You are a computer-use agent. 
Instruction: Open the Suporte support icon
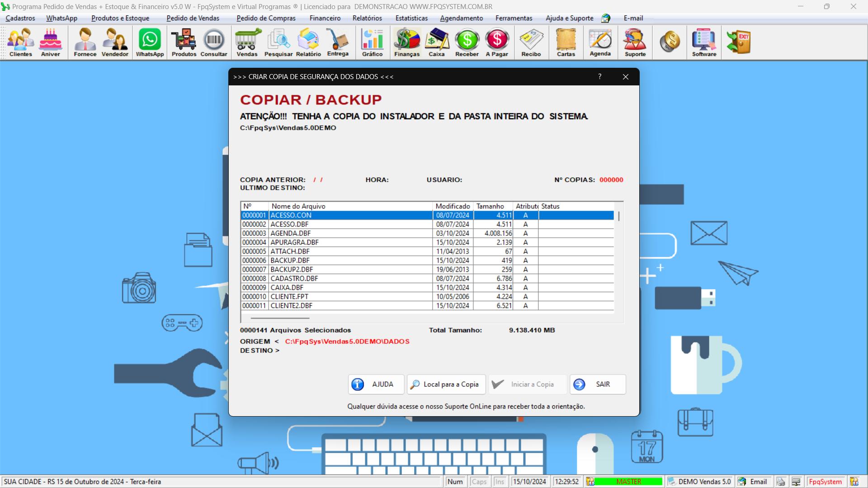(635, 42)
